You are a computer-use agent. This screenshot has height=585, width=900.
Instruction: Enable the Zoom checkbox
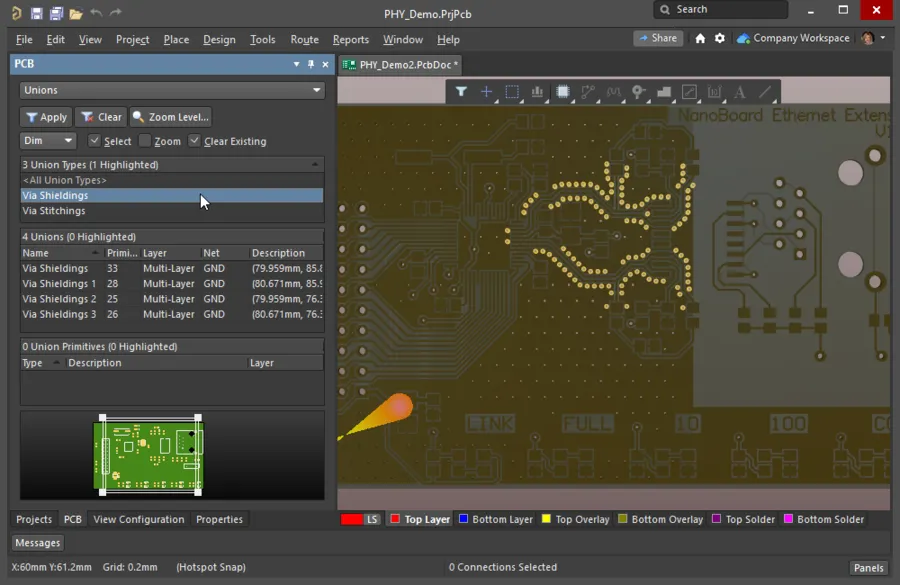(x=145, y=141)
